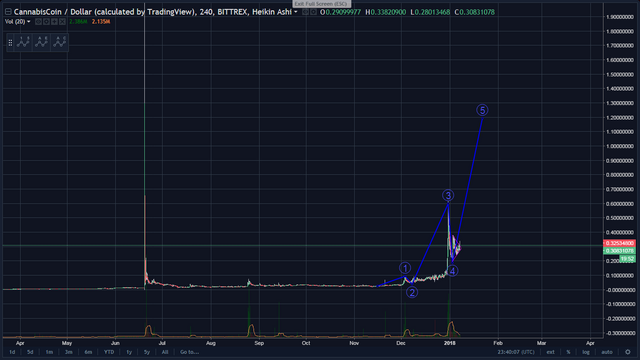640x360 pixels.
Task: Click the green 0.30831078 current price label
Action: point(619,251)
